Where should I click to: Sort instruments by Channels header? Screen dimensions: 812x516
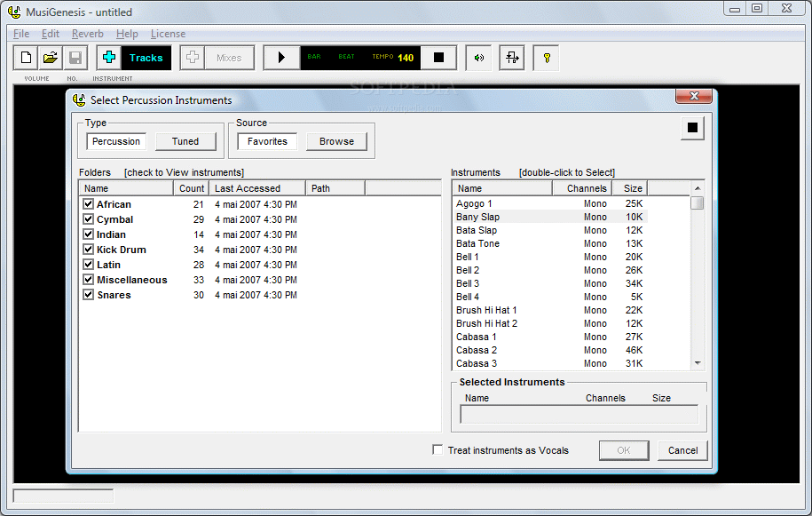582,188
